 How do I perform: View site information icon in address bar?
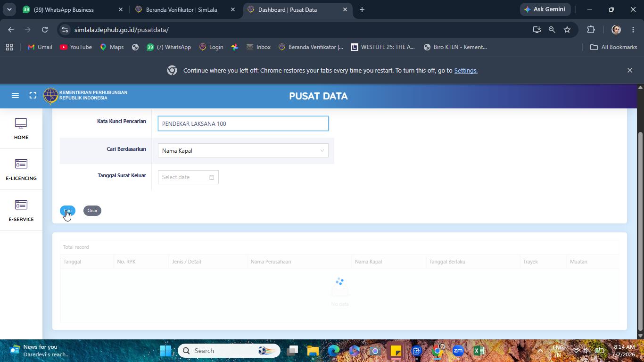[x=65, y=30]
